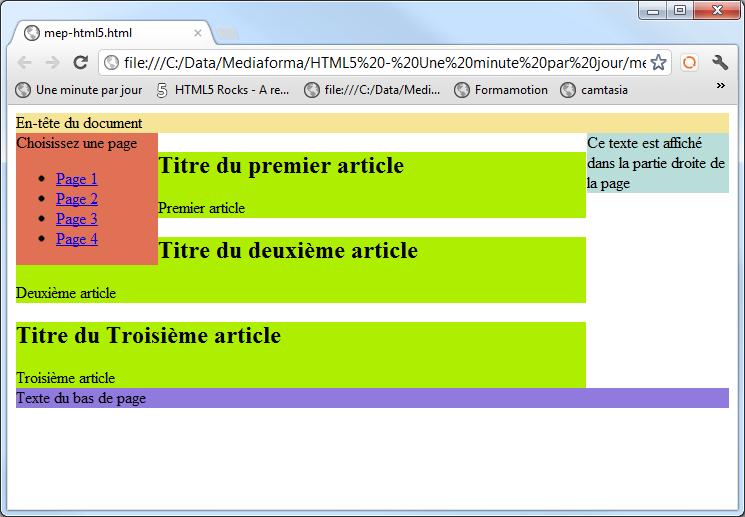Image resolution: width=745 pixels, height=517 pixels.
Task: Bookmark this page with the star icon
Action: (x=658, y=62)
